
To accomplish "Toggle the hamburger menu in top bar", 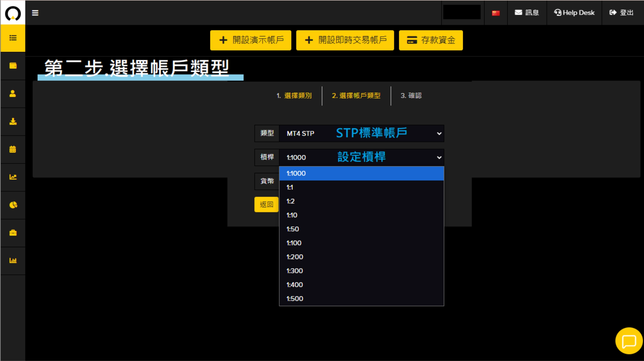I will click(35, 13).
